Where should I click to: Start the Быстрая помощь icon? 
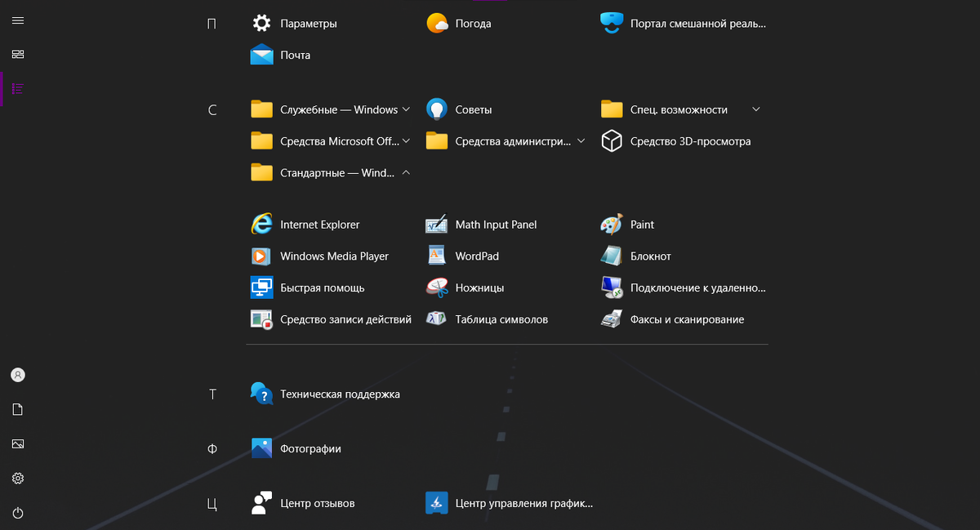[261, 287]
